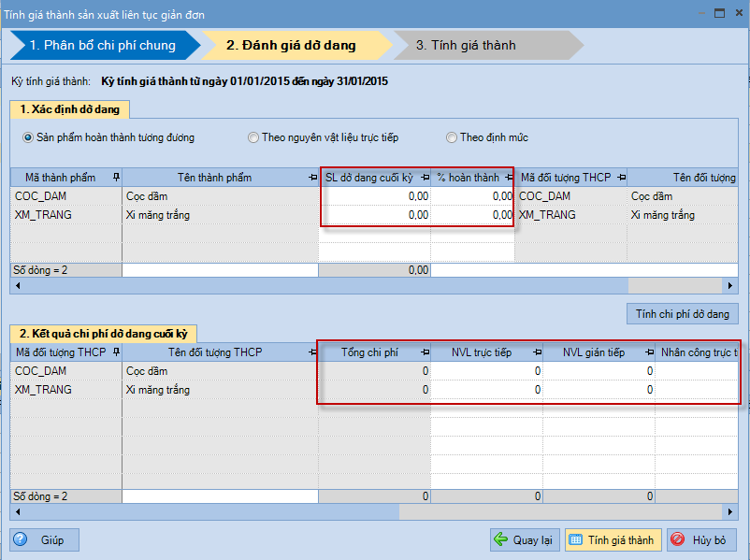The width and height of the screenshot is (750, 560).
Task: Edit NVL trực tiếp cell for XM_TRANG
Action: (486, 390)
